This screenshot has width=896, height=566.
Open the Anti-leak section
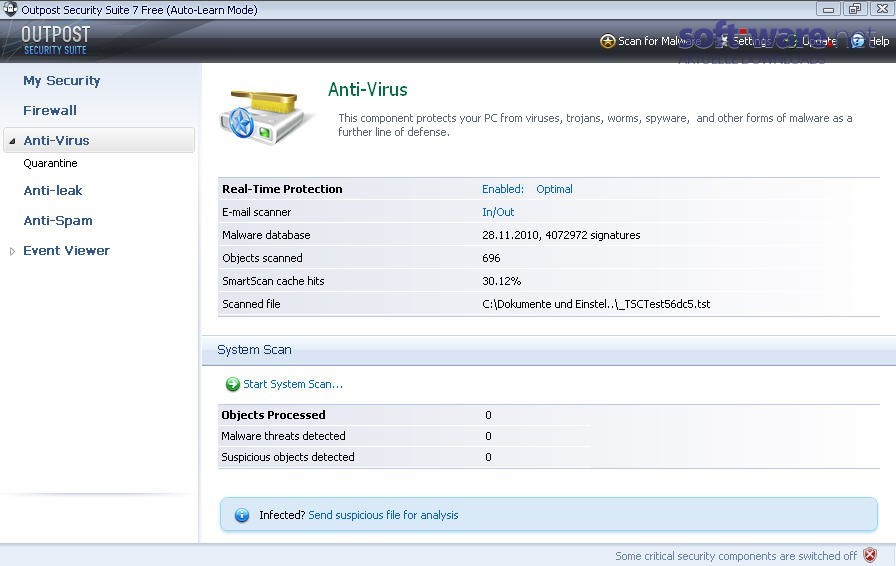click(x=53, y=190)
